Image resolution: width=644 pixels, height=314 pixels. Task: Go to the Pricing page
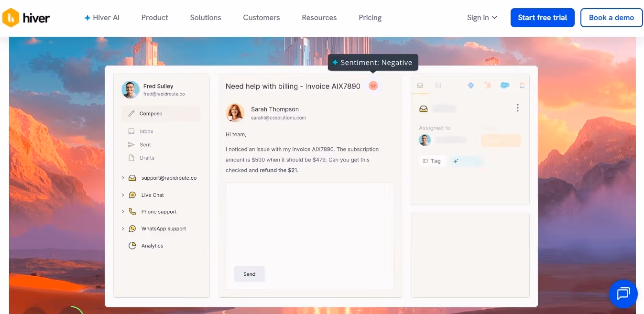[x=370, y=18]
